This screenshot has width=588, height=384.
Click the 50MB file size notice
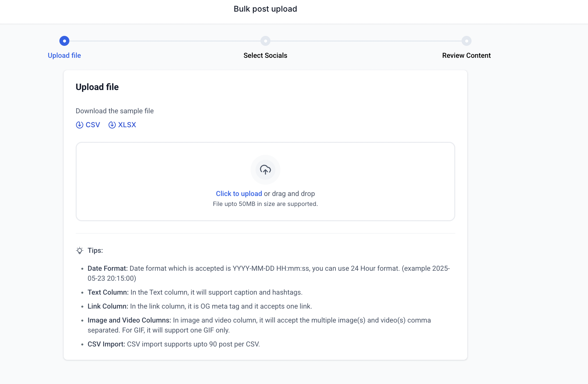pos(265,204)
